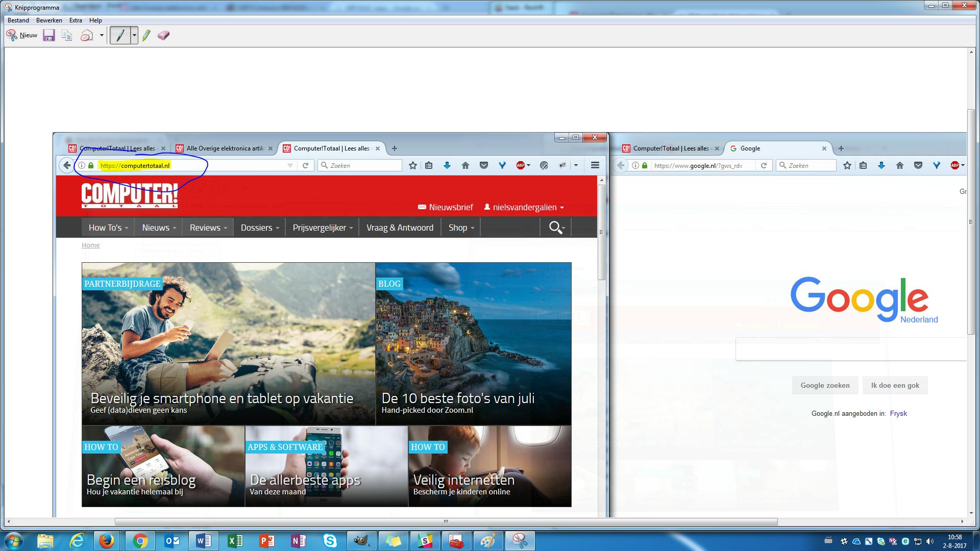Click the 'Ik doe een gok' button
The height and width of the screenshot is (551, 980).
895,385
